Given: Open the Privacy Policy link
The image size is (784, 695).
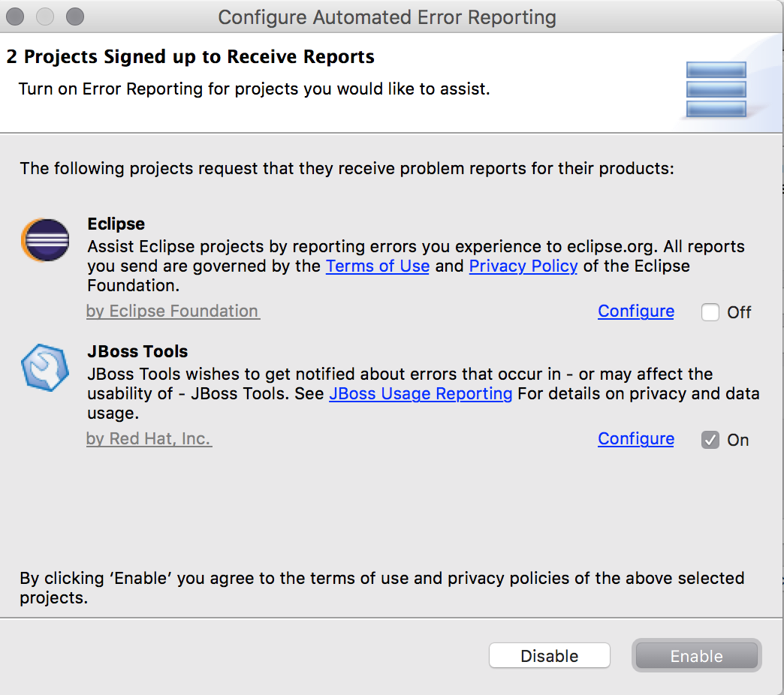Looking at the screenshot, I should point(523,266).
